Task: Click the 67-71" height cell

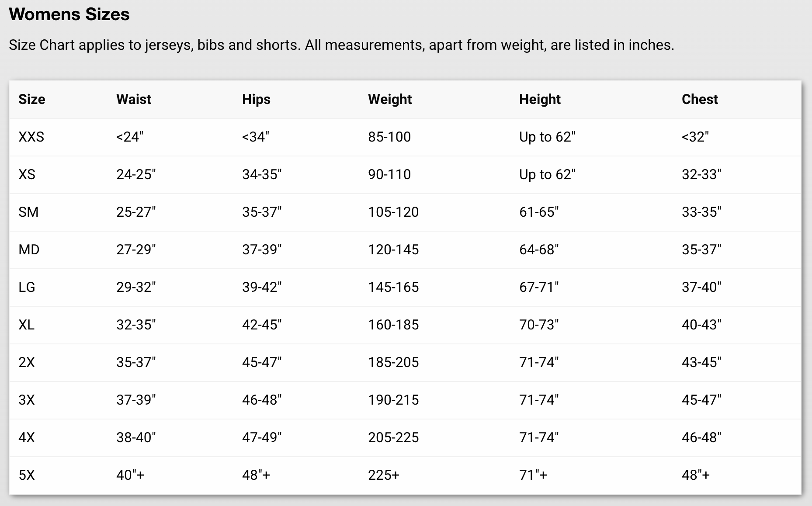Action: (x=539, y=287)
